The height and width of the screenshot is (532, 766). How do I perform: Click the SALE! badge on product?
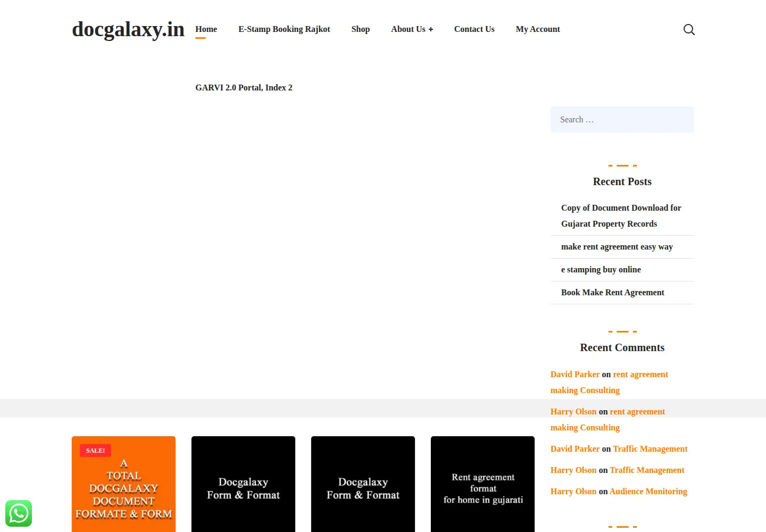coord(95,451)
